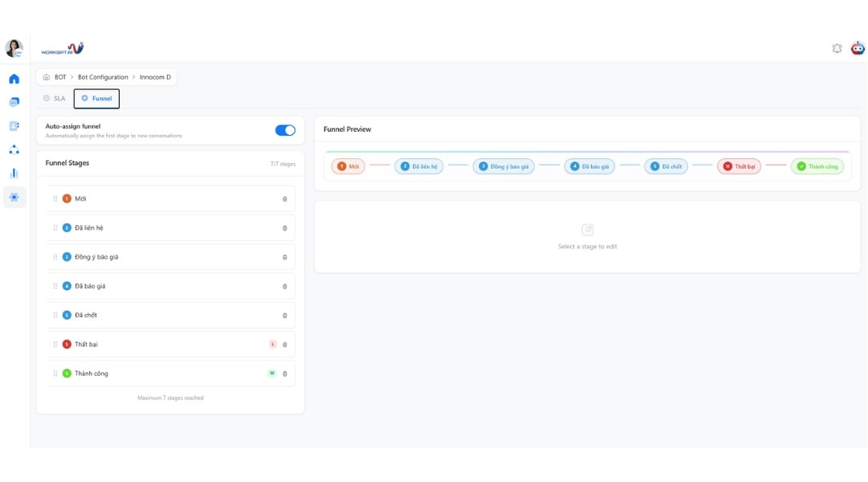This screenshot has height=482, width=868.
Task: Open the Home icon in the sidebar
Action: point(14,79)
